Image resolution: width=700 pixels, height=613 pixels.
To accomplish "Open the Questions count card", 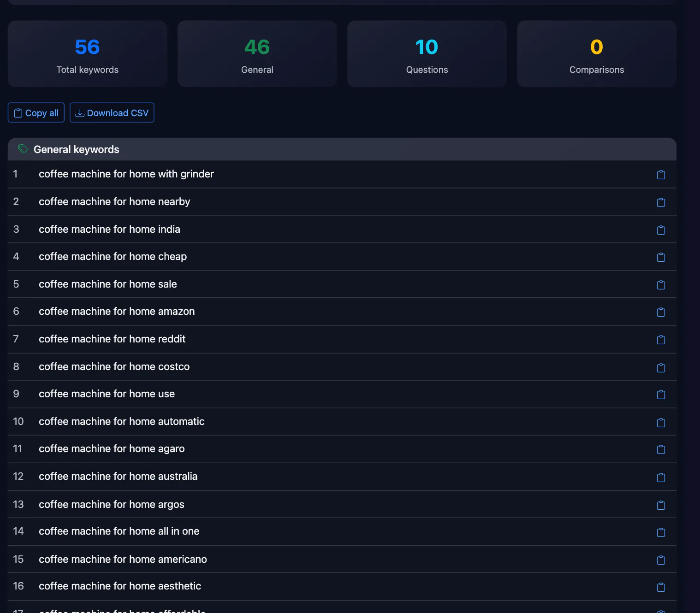I will [427, 54].
